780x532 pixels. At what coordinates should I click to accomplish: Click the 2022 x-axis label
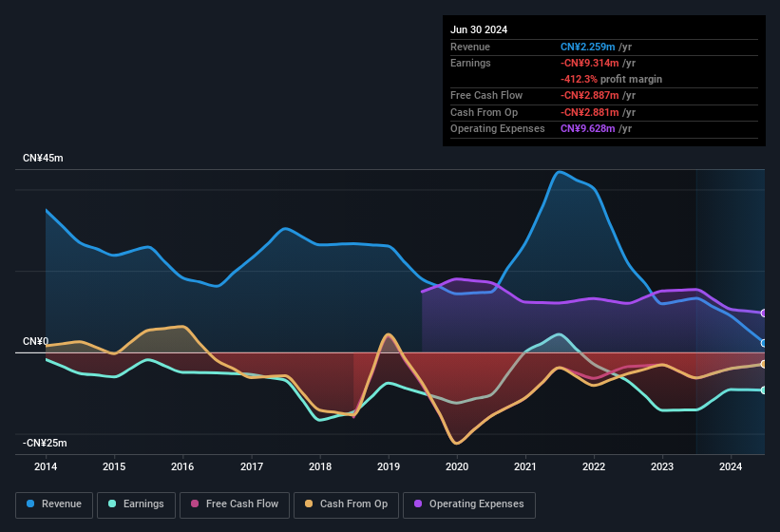pos(594,466)
